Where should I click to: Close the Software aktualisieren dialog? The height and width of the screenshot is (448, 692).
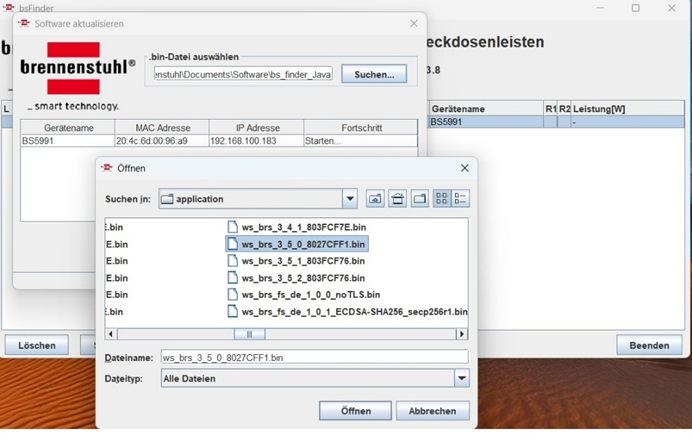coord(414,23)
